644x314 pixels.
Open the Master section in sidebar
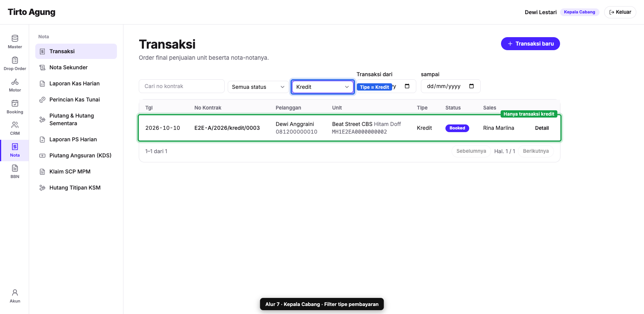pyautogui.click(x=15, y=42)
